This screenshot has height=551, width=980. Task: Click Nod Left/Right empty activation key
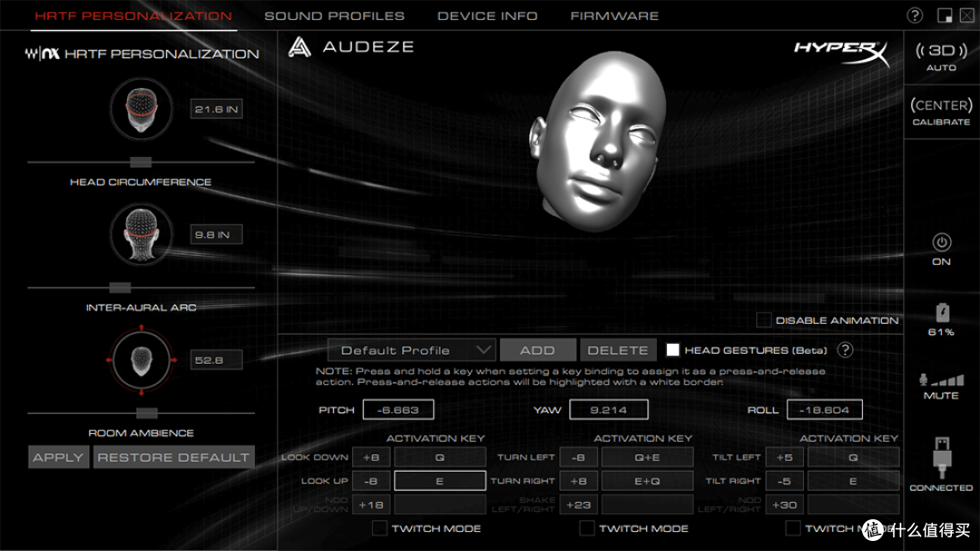pyautogui.click(x=854, y=505)
